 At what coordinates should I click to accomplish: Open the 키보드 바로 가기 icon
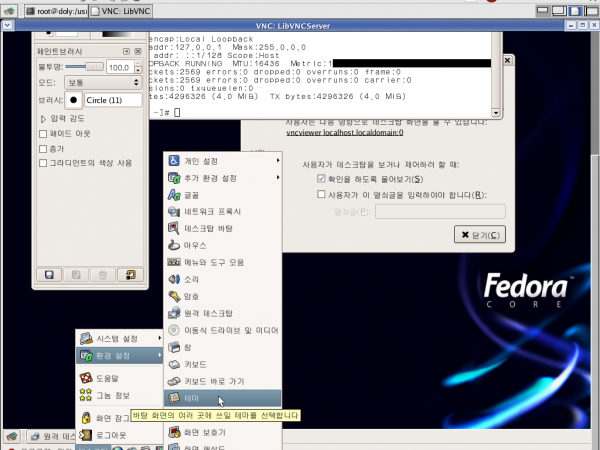coord(174,381)
